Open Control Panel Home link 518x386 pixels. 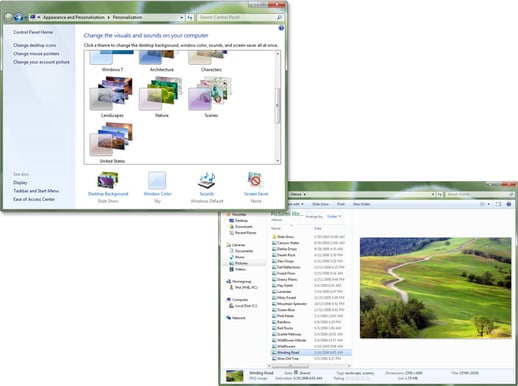(33, 32)
